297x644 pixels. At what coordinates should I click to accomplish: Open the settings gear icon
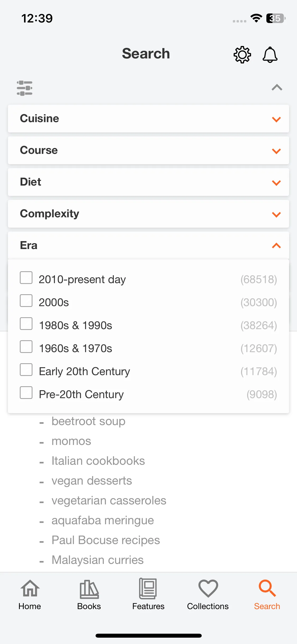pyautogui.click(x=242, y=55)
